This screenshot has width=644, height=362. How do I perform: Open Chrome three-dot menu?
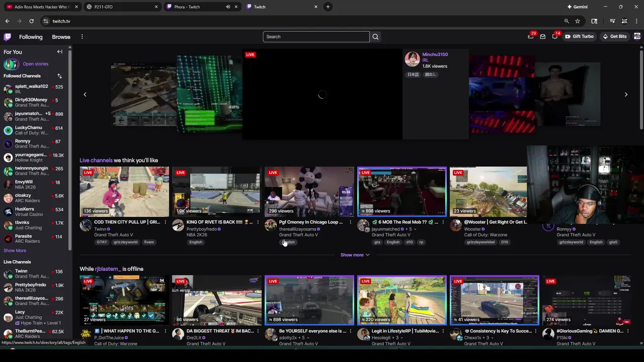[x=637, y=21]
